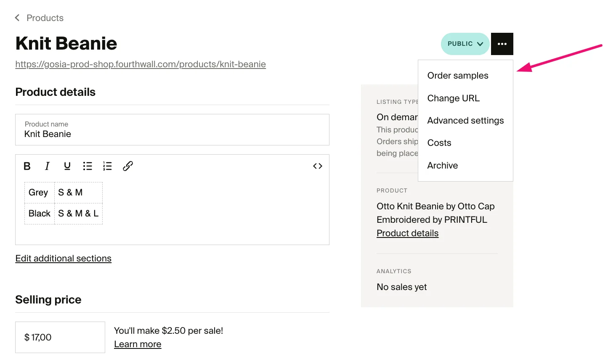Toggle italic text formatting

[x=47, y=166]
